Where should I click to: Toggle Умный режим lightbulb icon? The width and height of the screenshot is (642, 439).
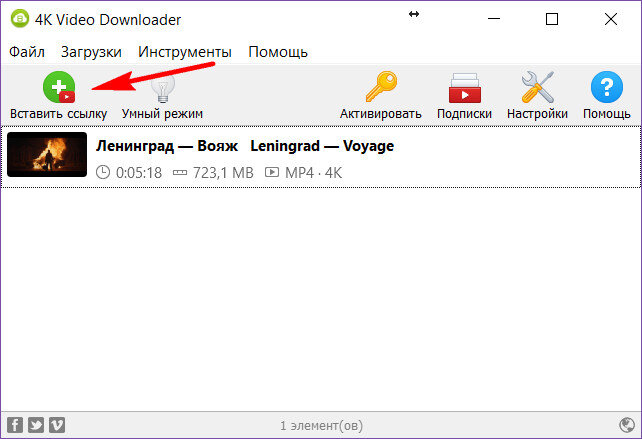point(163,88)
